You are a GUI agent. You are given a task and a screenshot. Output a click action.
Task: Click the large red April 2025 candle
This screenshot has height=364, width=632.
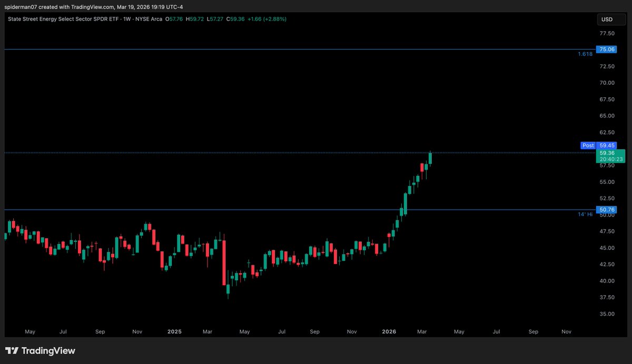225,262
